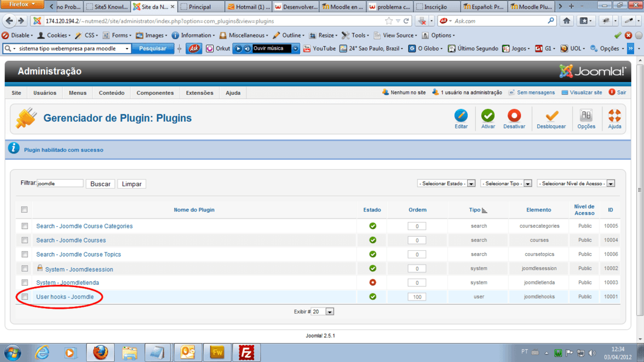Toggle status of Search - Joomdle Course Categories
This screenshot has width=644, height=362.
[372, 226]
